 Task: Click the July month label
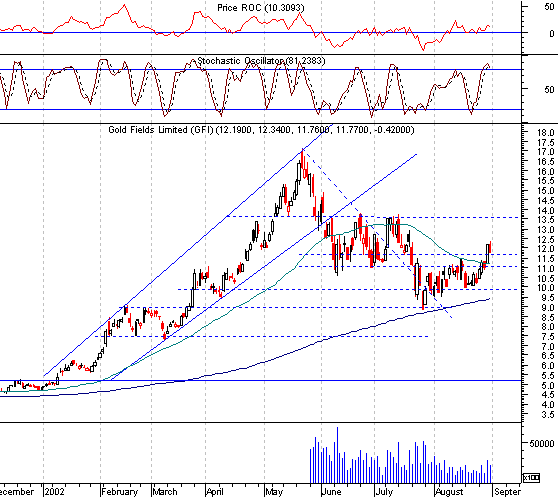coord(384,492)
